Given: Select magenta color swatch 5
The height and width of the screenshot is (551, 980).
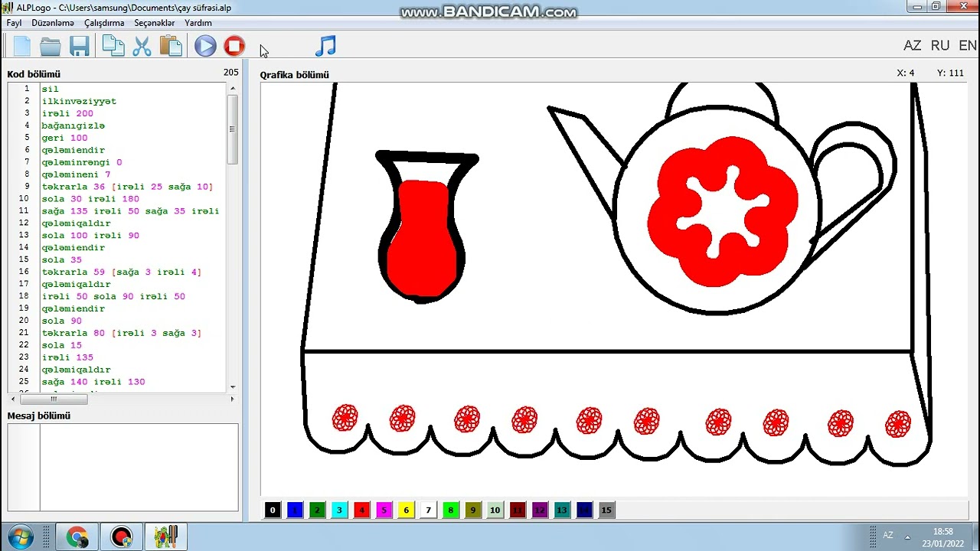Looking at the screenshot, I should (384, 510).
